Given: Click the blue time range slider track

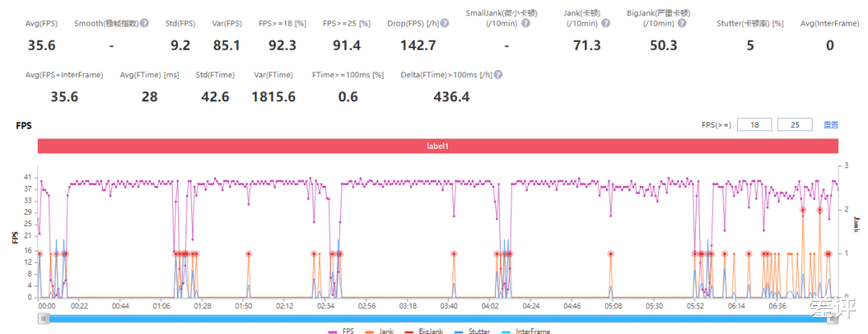Looking at the screenshot, I should coord(438,319).
